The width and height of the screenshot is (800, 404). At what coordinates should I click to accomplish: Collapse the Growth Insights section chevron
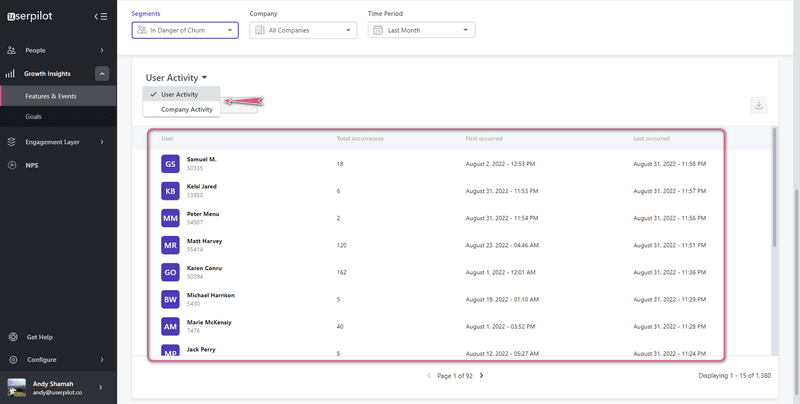click(102, 73)
